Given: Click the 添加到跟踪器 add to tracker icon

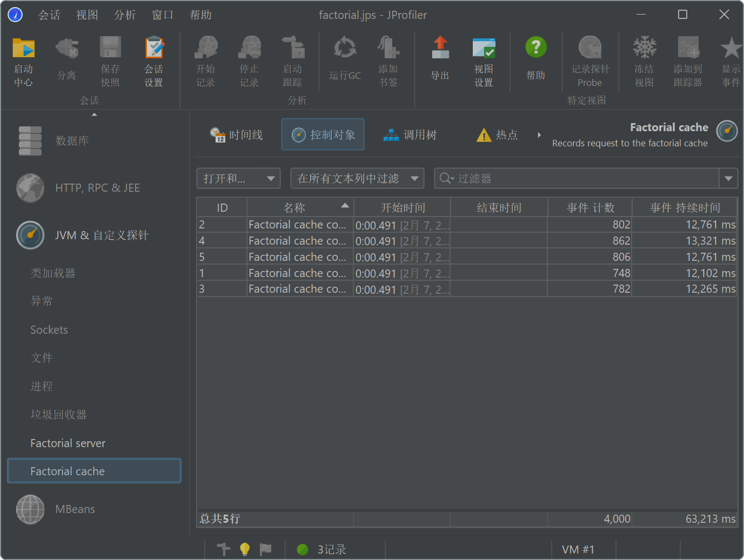Looking at the screenshot, I should (688, 48).
